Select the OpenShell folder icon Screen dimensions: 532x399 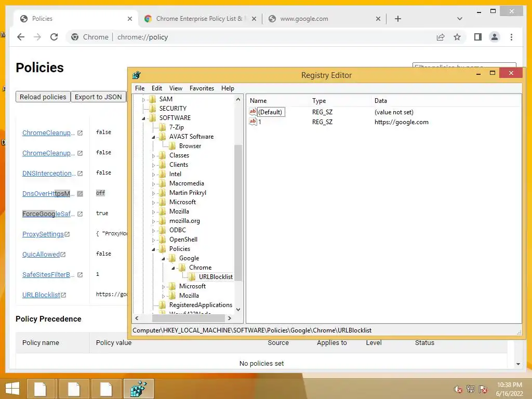[x=163, y=240]
